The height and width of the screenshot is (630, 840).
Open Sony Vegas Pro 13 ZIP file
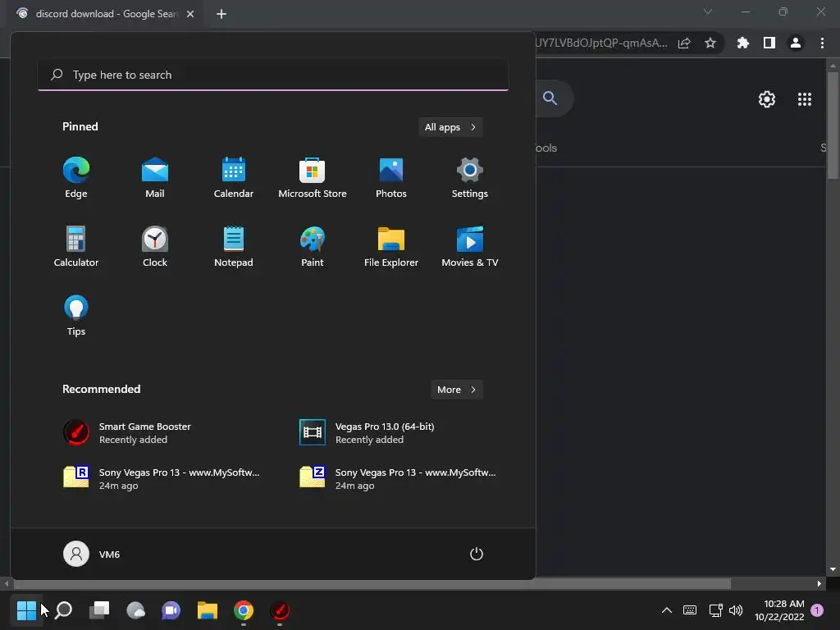point(399,479)
